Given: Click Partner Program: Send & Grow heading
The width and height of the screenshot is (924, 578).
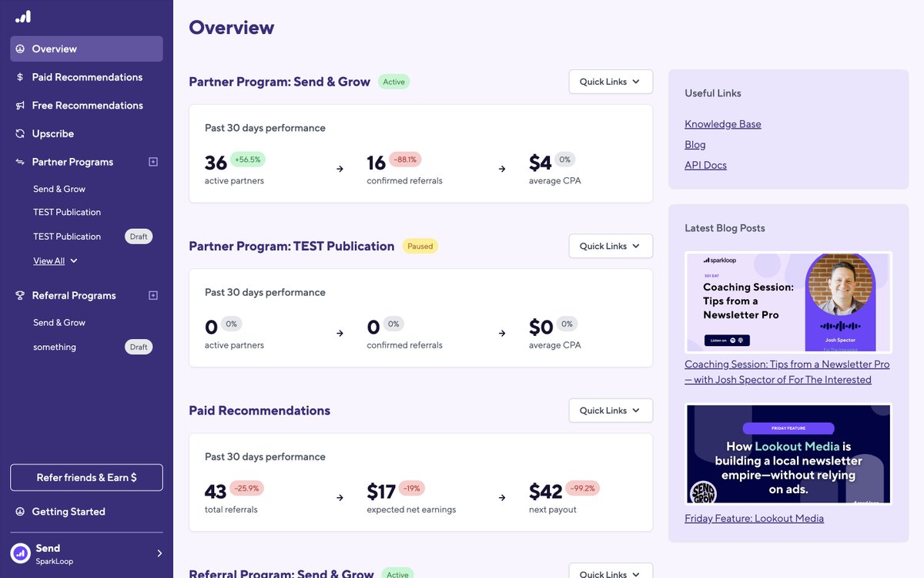Looking at the screenshot, I should pyautogui.click(x=280, y=82).
